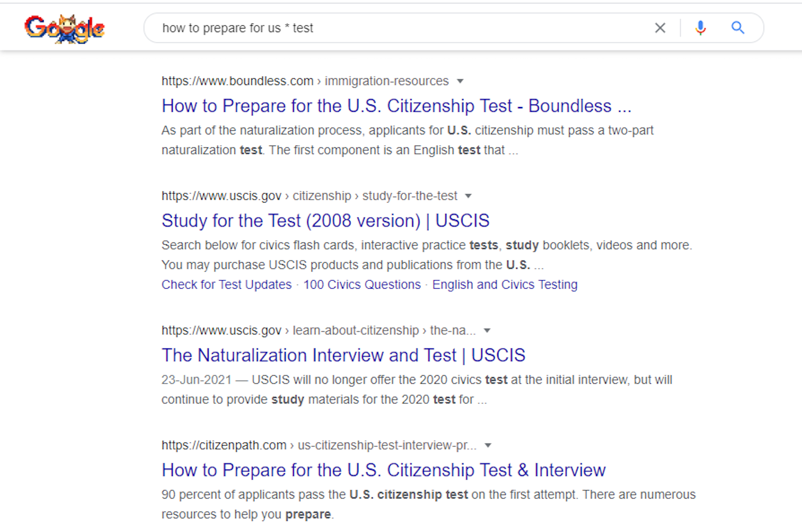The width and height of the screenshot is (802, 532).
Task: Open 'How to Prepare for the U.S. Citizenship Test - Boundless'
Action: [x=396, y=106]
